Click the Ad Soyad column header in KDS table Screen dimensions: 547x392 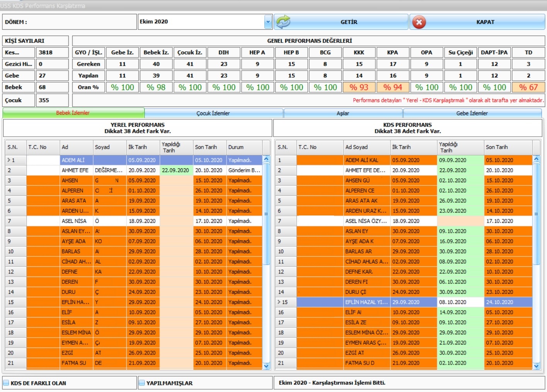366,147
